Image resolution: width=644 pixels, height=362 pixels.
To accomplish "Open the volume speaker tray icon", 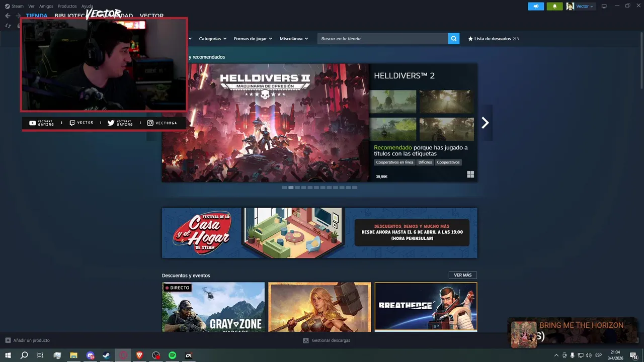I will pyautogui.click(x=589, y=355).
